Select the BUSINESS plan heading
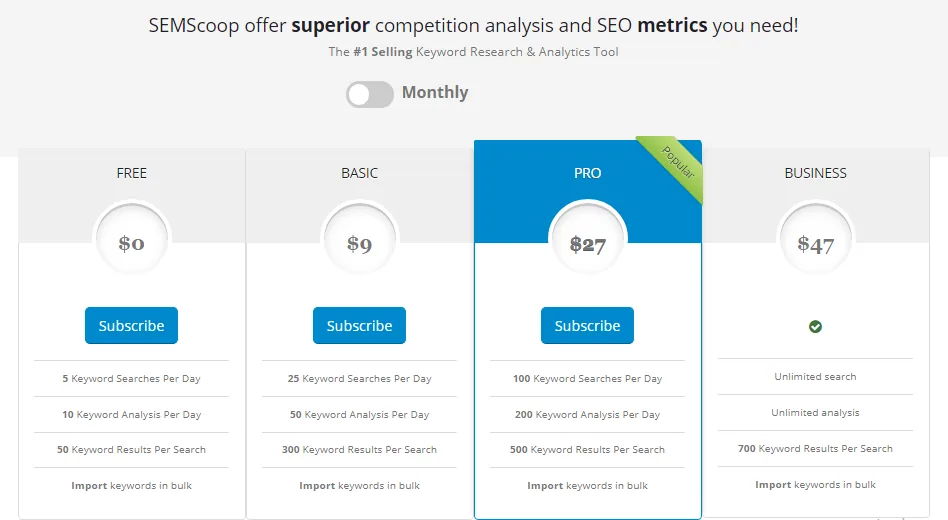Image resolution: width=948 pixels, height=520 pixels. point(815,173)
